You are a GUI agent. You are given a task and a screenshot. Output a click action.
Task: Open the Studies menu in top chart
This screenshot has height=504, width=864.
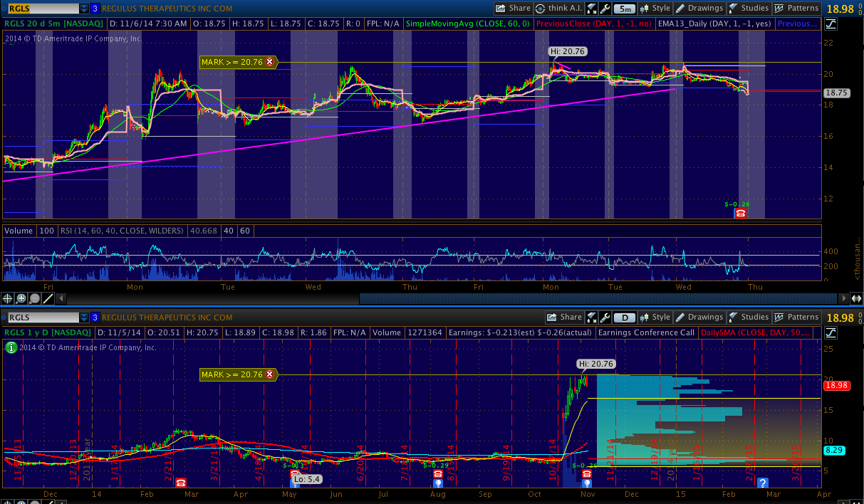tap(748, 9)
